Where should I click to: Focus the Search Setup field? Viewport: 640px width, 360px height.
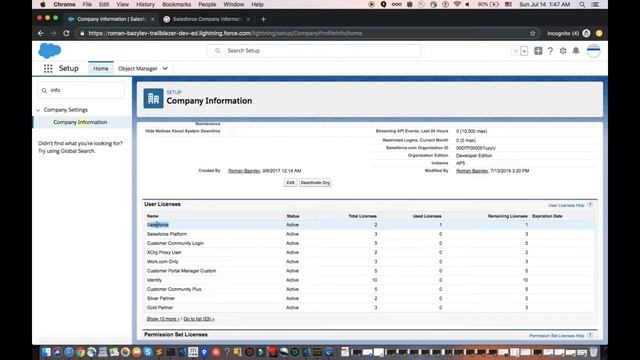[x=314, y=51]
